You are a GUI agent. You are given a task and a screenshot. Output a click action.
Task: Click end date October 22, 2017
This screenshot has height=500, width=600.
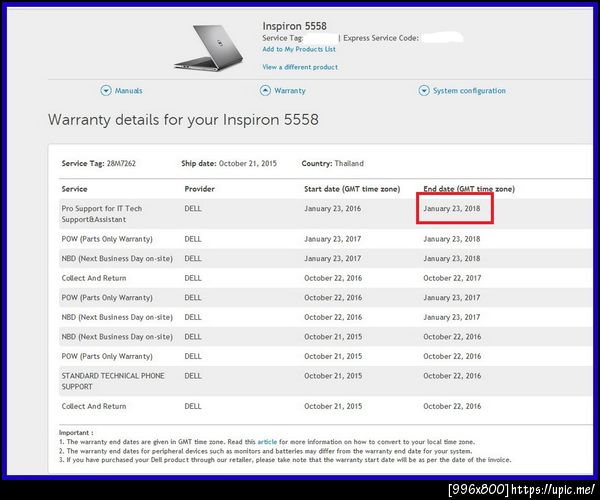coord(452,278)
